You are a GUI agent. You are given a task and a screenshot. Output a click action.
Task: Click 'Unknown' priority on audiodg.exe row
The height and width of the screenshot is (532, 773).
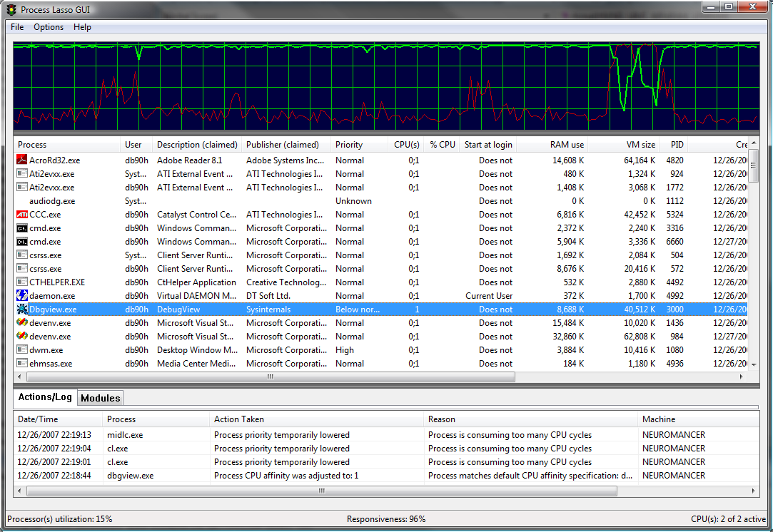click(353, 201)
